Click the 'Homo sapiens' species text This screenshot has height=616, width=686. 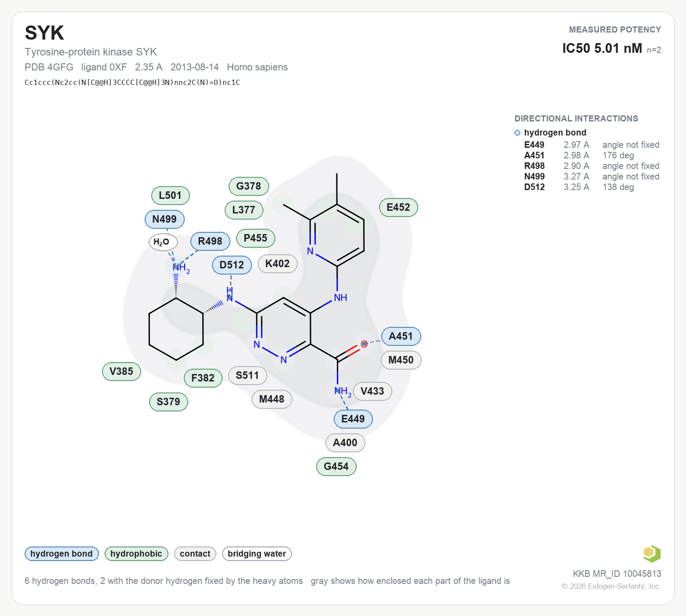257,67
